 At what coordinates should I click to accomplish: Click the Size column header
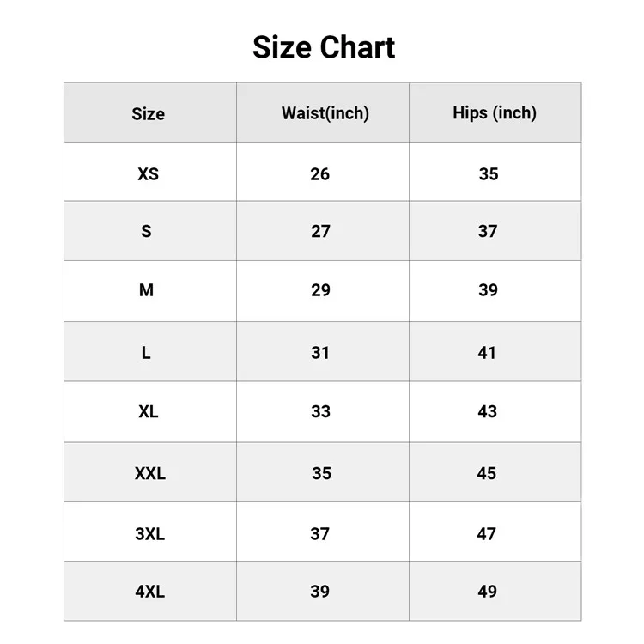[x=148, y=113]
